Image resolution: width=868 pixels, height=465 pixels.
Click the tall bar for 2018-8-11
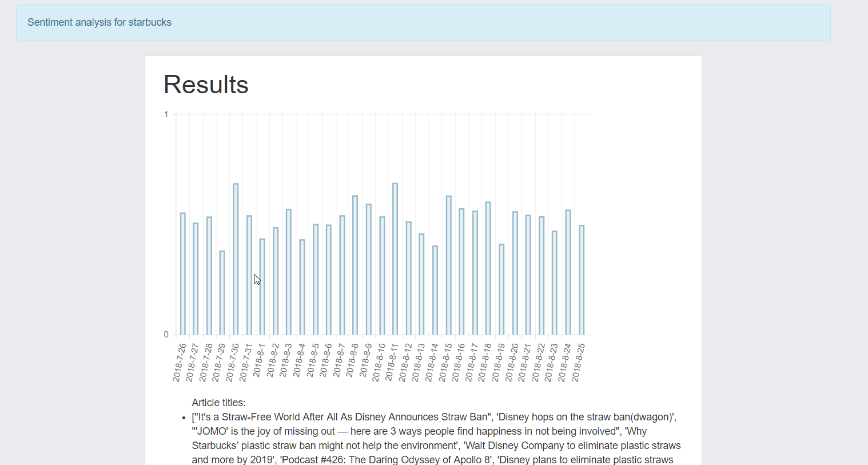(x=395, y=259)
